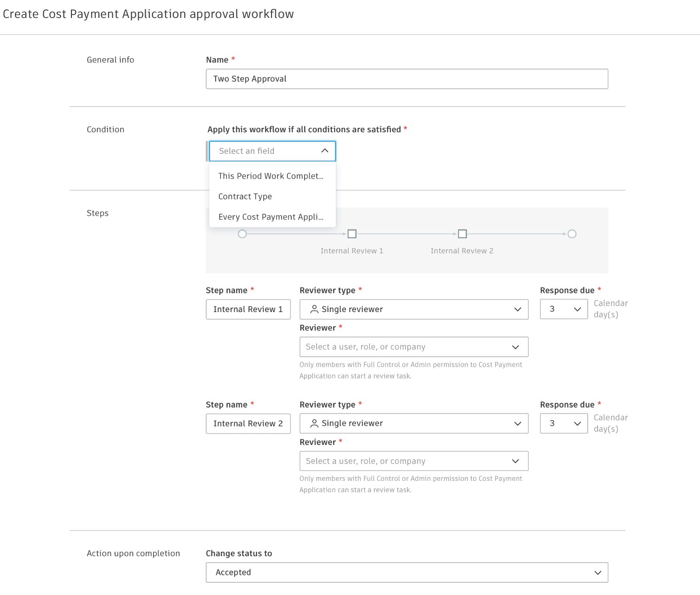Open the reviewer selector for Internal Review 1
Viewport: 700px width, 595px height.
click(414, 347)
